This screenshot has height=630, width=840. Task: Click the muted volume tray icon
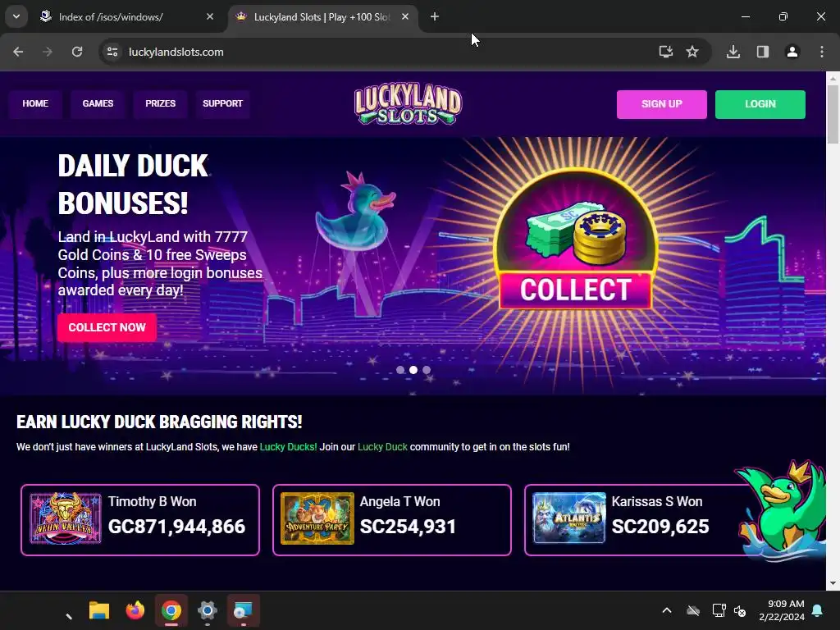coord(740,610)
